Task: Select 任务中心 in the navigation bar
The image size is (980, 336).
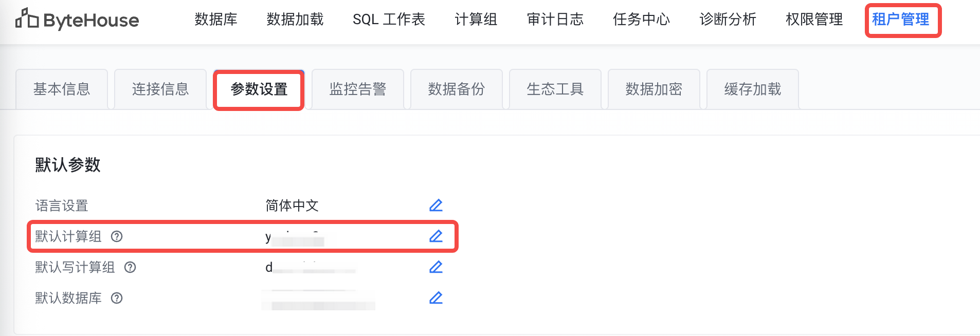Action: (x=642, y=20)
